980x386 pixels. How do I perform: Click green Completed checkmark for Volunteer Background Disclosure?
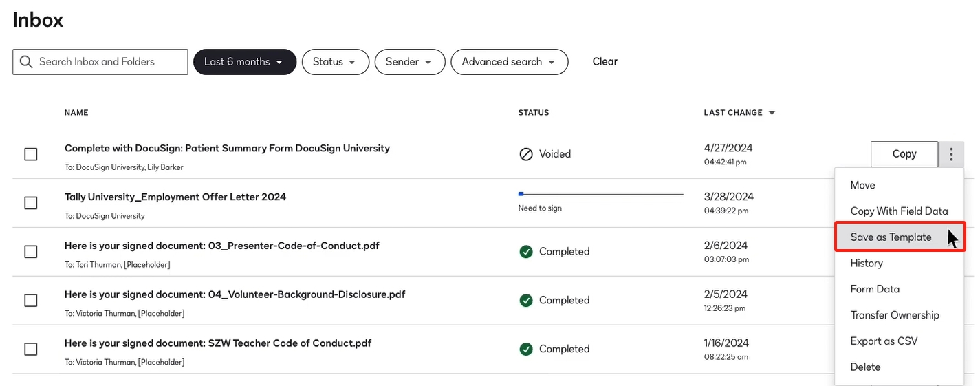click(x=526, y=301)
